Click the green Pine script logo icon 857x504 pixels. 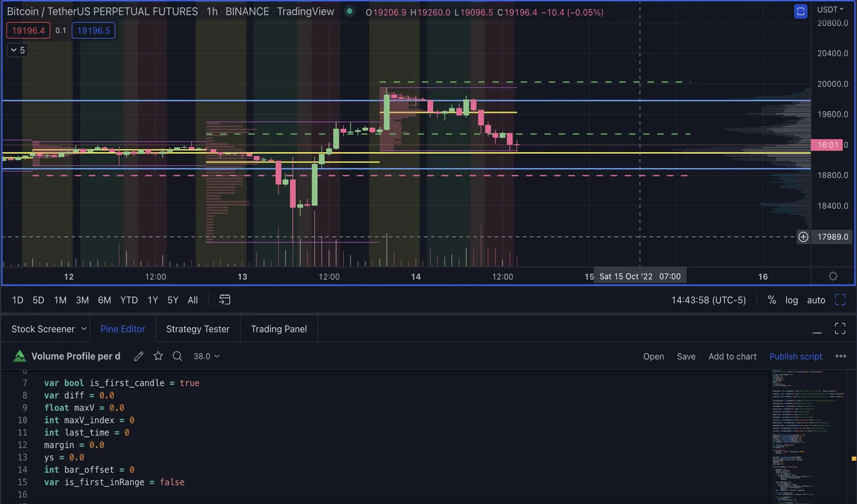click(20, 356)
